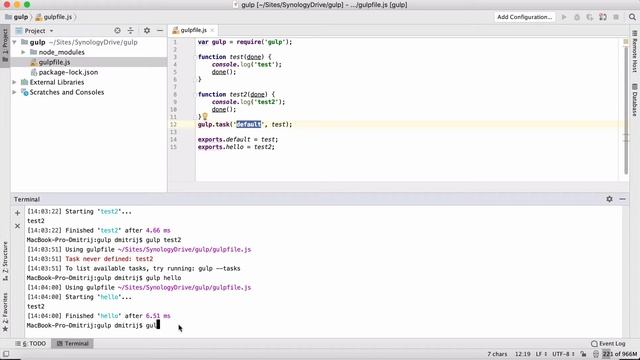The height and width of the screenshot is (360, 640).
Task: Open the Remote Host side panel
Action: coord(635,51)
